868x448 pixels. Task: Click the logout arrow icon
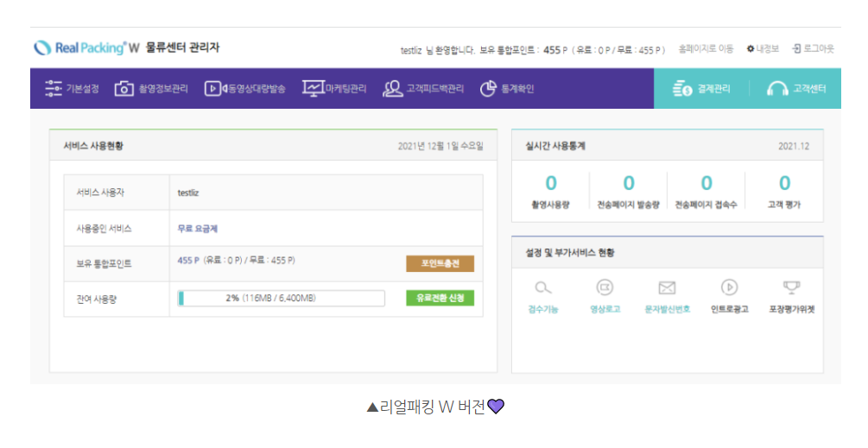coord(796,48)
